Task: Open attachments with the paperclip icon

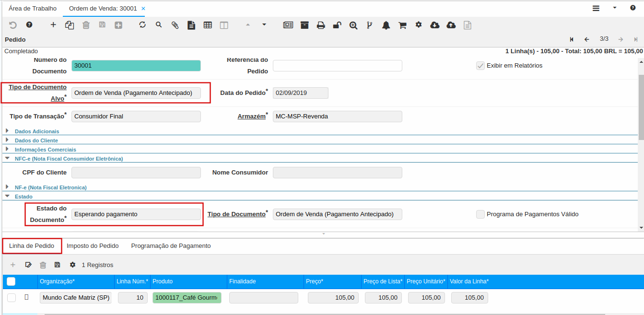Action: pos(175,25)
